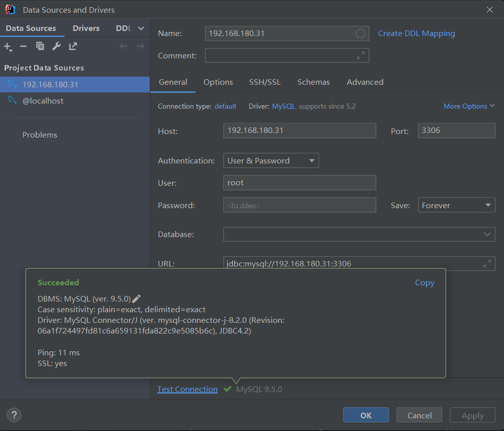Copy the connection test result
The height and width of the screenshot is (431, 504).
(425, 283)
